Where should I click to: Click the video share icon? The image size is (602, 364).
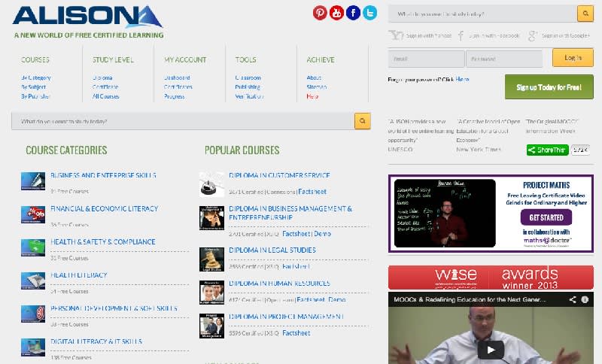tap(573, 299)
